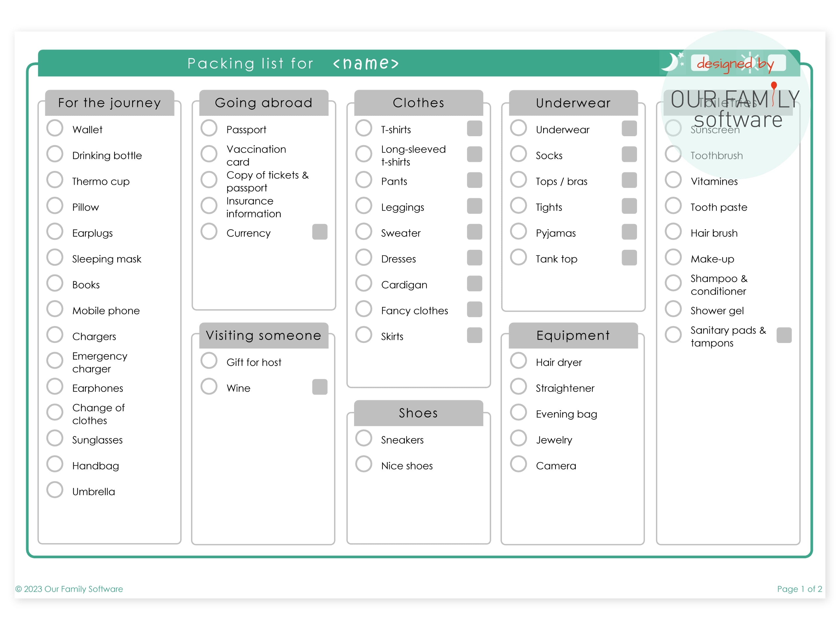Click the © 2023 Our Family Software footer
840x630 pixels.
(x=69, y=589)
